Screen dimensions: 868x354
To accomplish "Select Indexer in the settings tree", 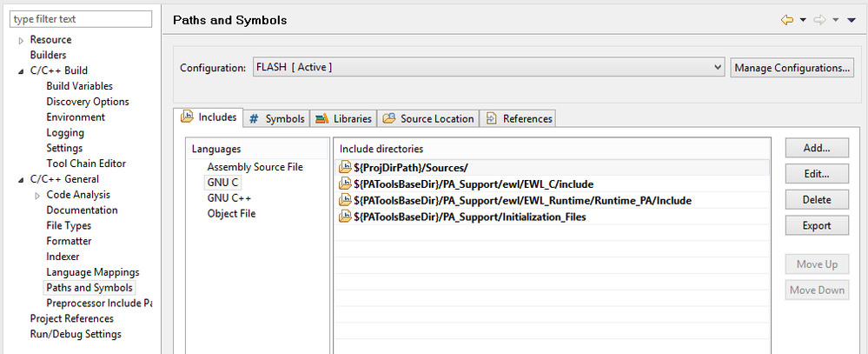I will [63, 257].
